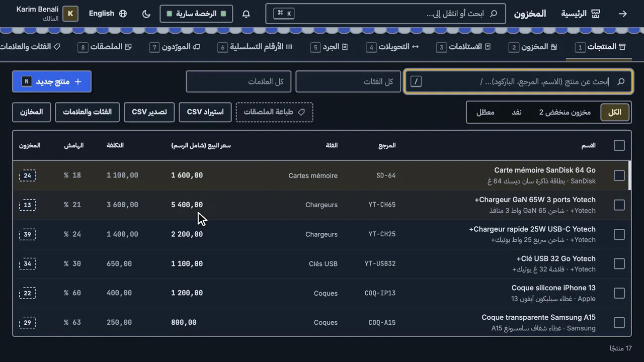The height and width of the screenshot is (362, 644).
Task: Switch to the المخزون tab
Action: pyautogui.click(x=534, y=47)
